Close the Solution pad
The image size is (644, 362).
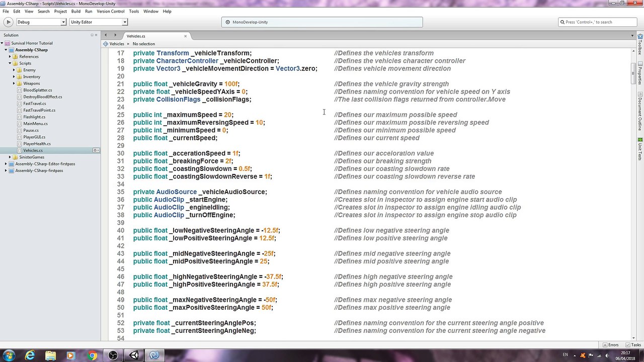point(96,35)
